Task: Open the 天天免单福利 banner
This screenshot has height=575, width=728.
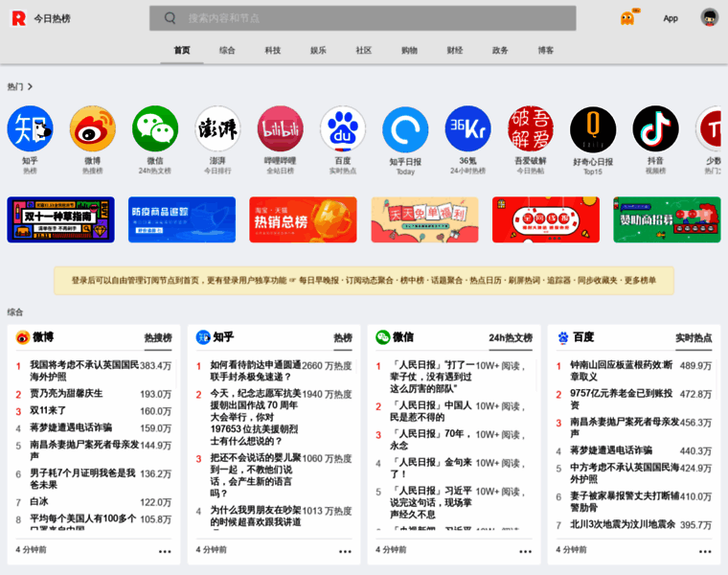Action: click(424, 219)
